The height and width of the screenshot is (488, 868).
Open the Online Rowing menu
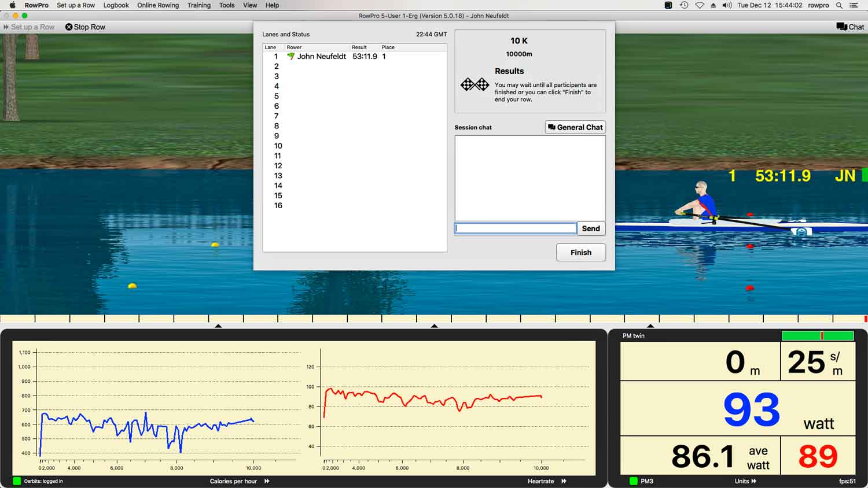(158, 5)
